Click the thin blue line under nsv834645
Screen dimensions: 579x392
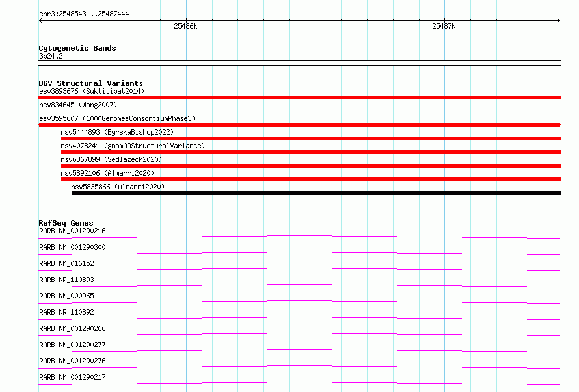299,111
